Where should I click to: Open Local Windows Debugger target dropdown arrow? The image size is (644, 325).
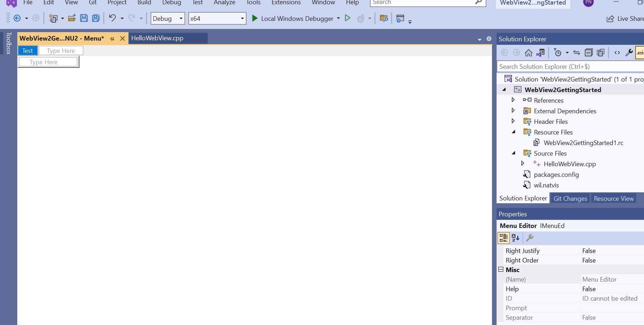point(338,18)
